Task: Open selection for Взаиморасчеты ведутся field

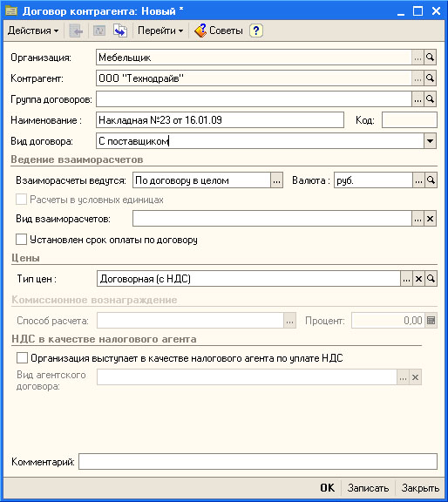Action: click(x=276, y=180)
